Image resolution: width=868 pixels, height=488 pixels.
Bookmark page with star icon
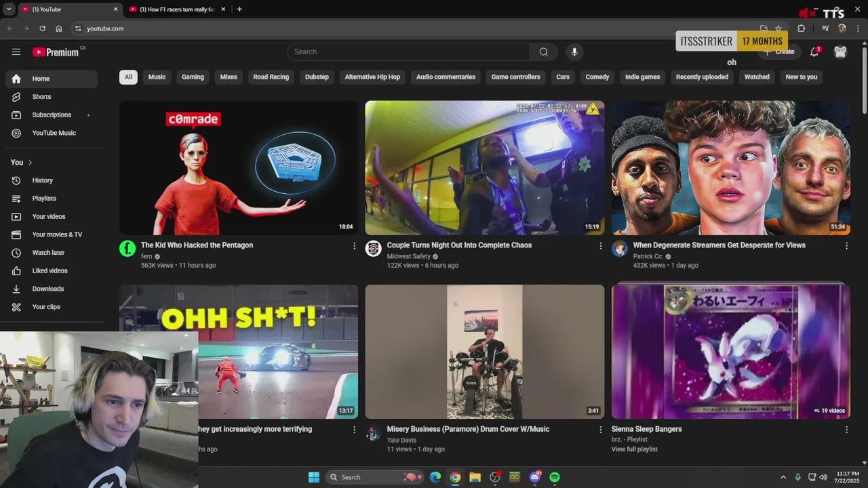[778, 28]
